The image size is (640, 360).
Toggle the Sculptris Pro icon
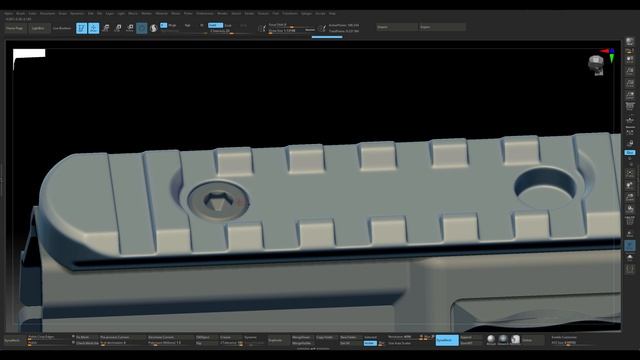[153, 28]
